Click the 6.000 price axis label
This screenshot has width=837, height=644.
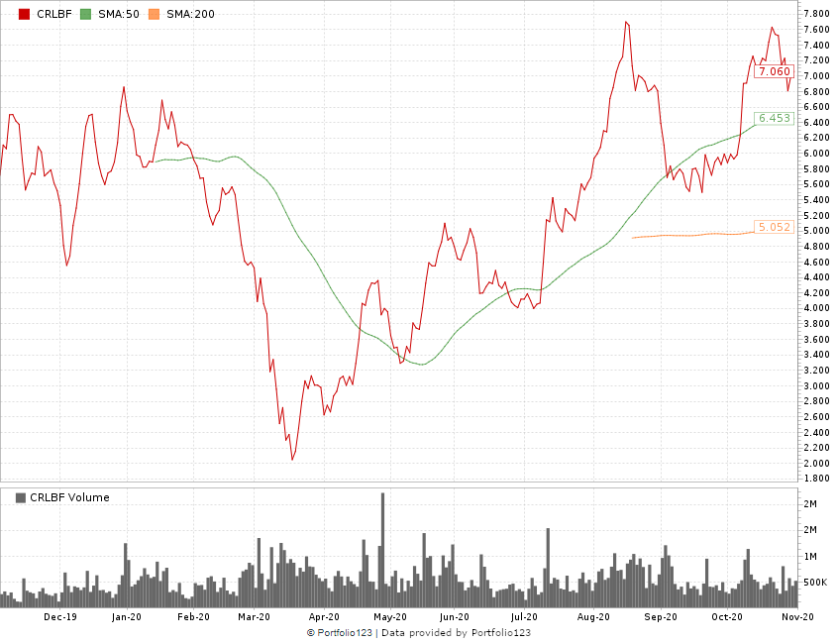tap(816, 154)
